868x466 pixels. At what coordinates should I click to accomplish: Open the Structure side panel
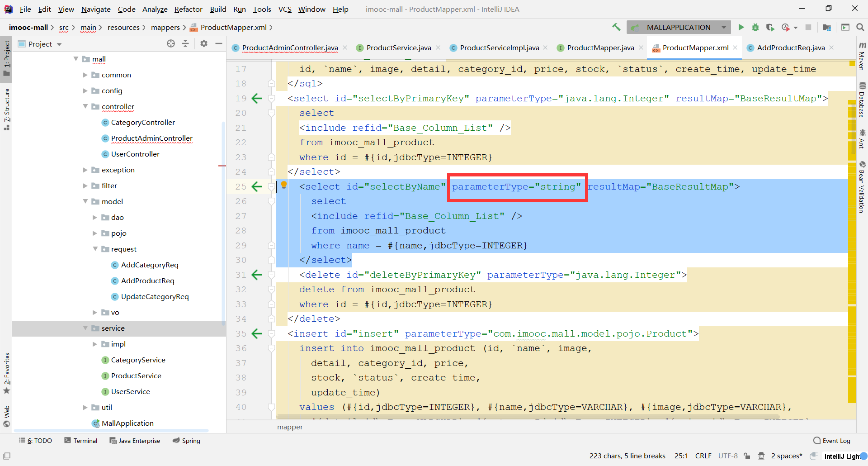click(7, 109)
